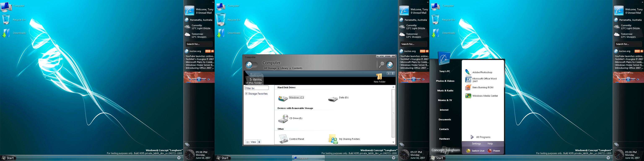644x161 pixels.
Task: Pause the Heavy Usher track
Action: (x=199, y=79)
